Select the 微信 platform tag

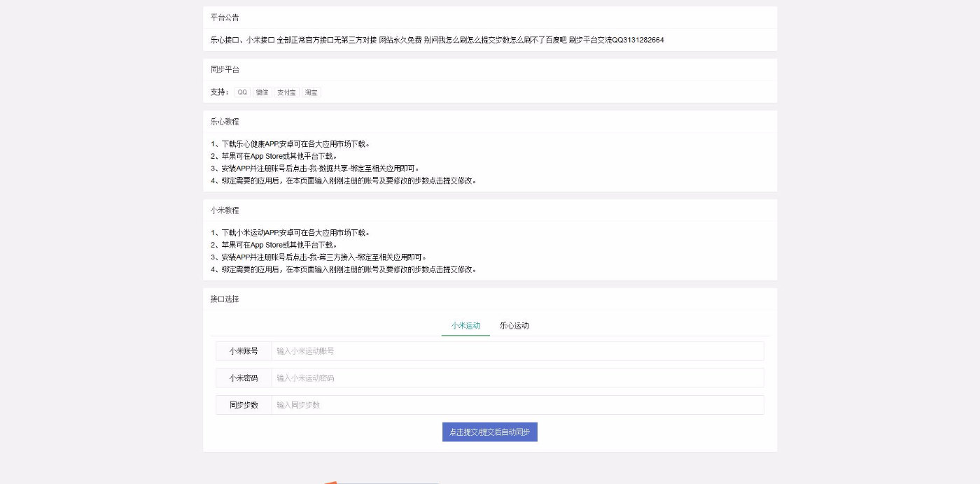point(262,92)
